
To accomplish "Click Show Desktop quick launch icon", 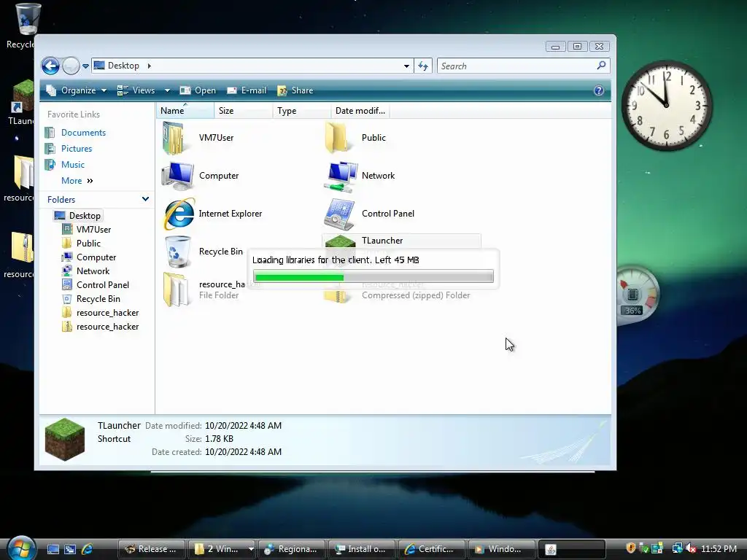I will coord(53,549).
